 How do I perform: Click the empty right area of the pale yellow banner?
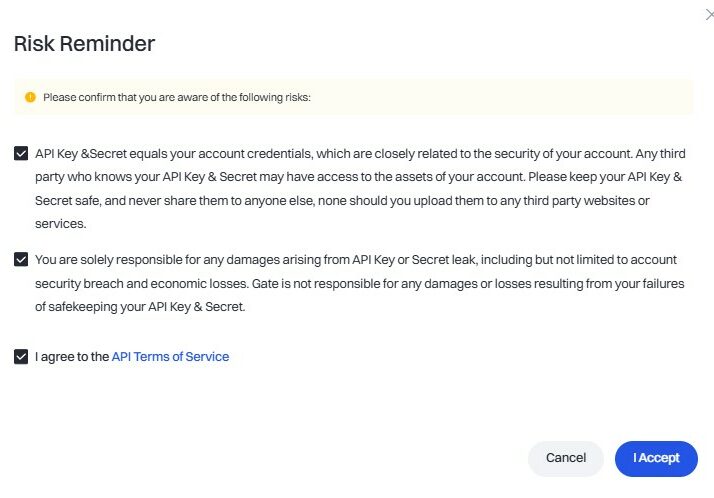[x=501, y=97]
